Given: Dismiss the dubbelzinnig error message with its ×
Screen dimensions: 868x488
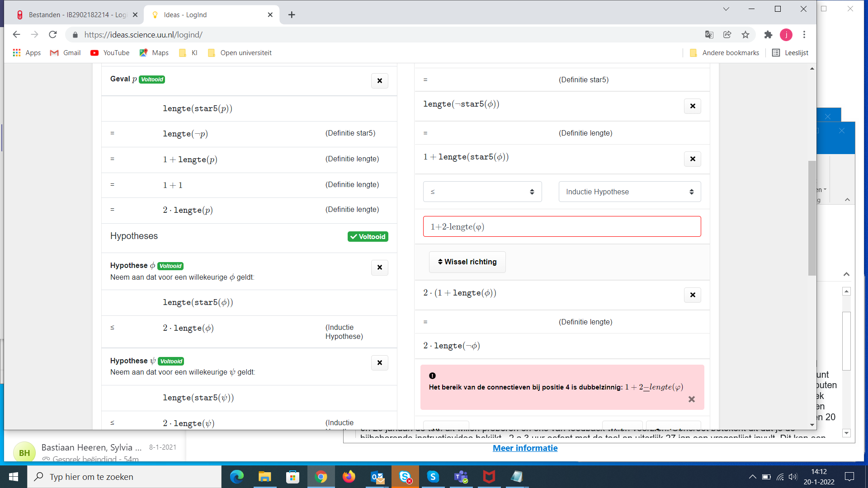Looking at the screenshot, I should [691, 399].
